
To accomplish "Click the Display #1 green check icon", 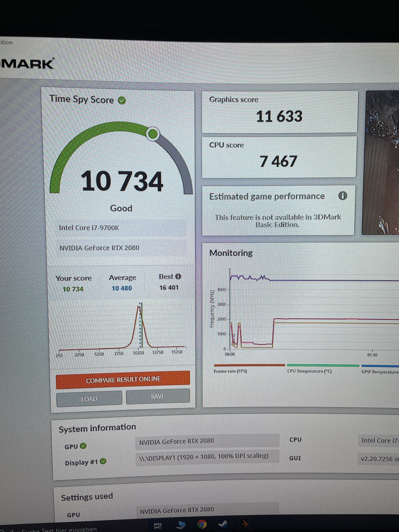I will [x=103, y=461].
